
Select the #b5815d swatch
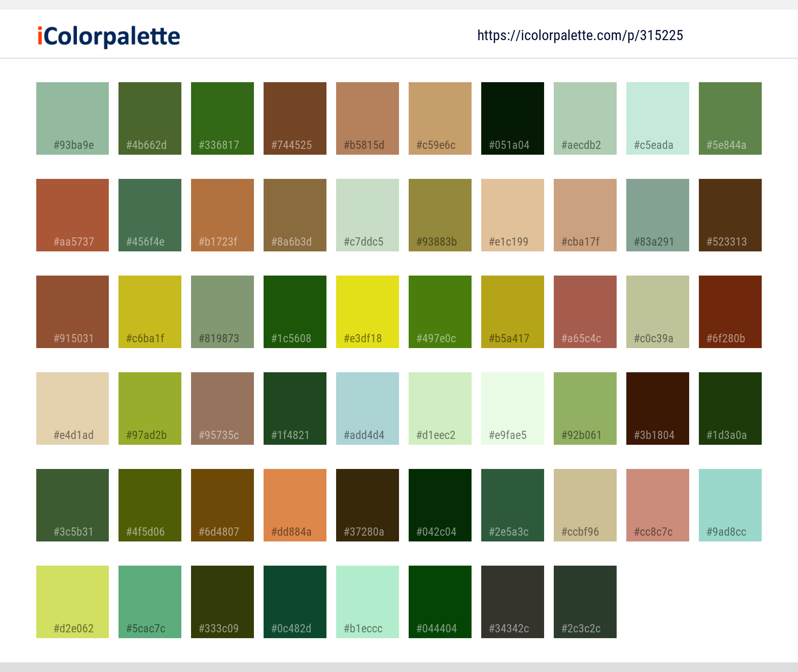[x=368, y=118]
